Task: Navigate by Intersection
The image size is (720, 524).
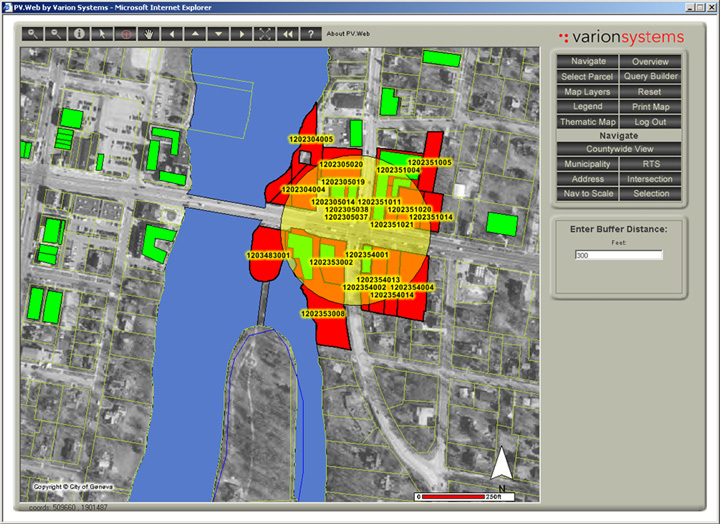Action: click(650, 179)
